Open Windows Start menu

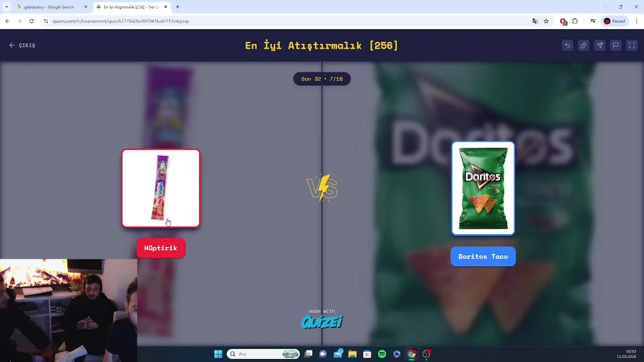pyautogui.click(x=218, y=354)
